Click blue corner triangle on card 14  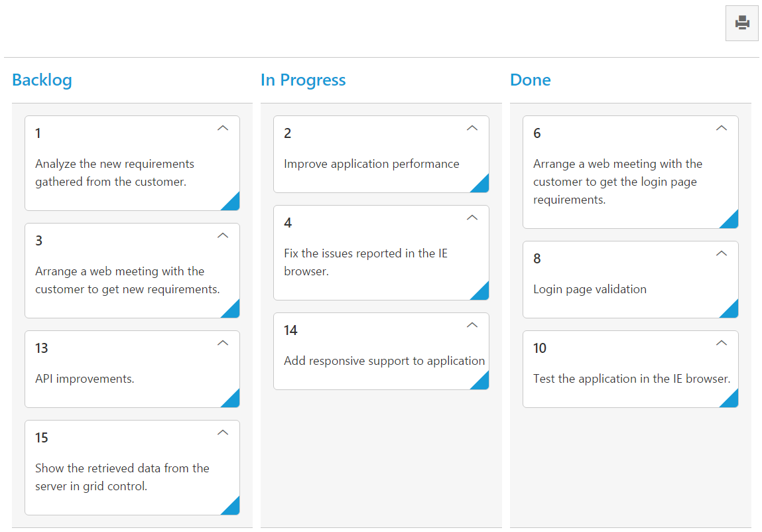pyautogui.click(x=482, y=383)
